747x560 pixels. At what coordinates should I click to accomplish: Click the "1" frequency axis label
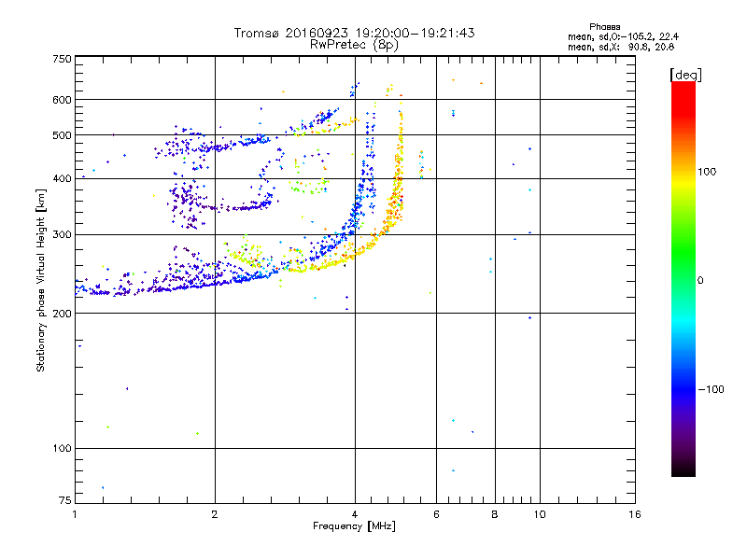click(75, 514)
